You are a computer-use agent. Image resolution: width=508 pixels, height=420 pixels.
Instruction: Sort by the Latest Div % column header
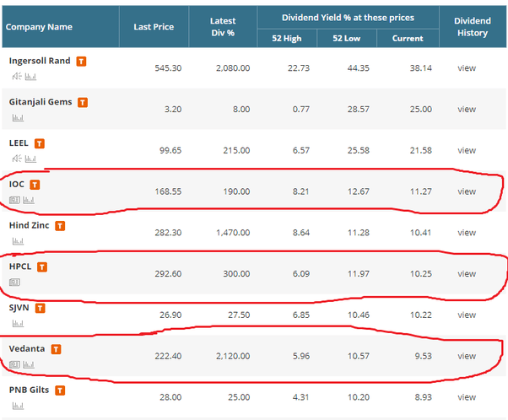click(223, 27)
